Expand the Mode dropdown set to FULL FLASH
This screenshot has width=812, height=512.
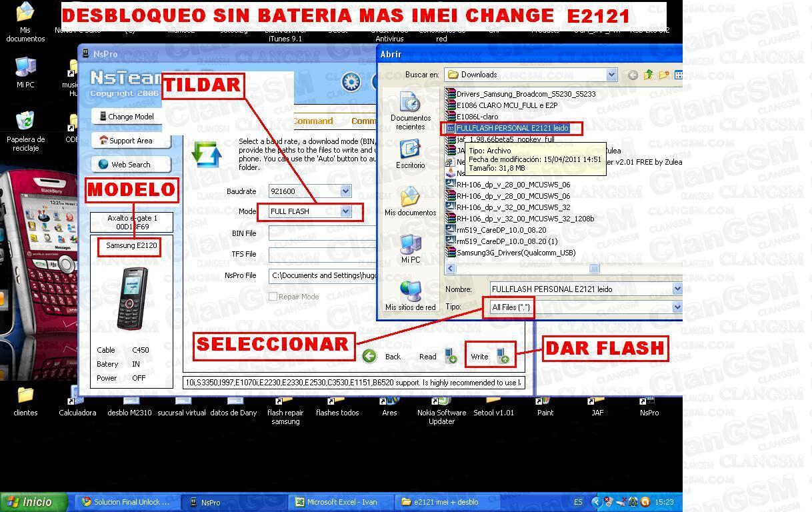click(x=345, y=211)
